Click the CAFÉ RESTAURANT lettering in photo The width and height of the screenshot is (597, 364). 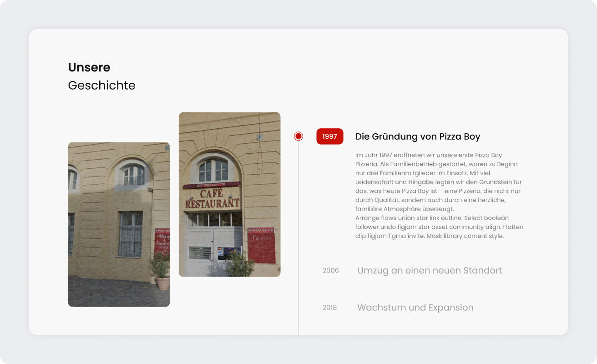coord(212,198)
